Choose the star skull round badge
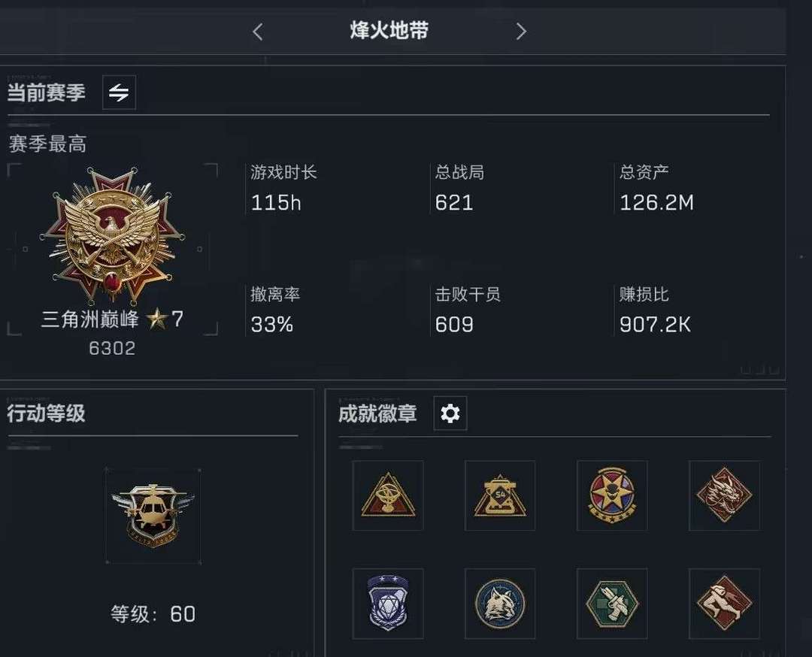The width and height of the screenshot is (812, 657). tap(612, 495)
